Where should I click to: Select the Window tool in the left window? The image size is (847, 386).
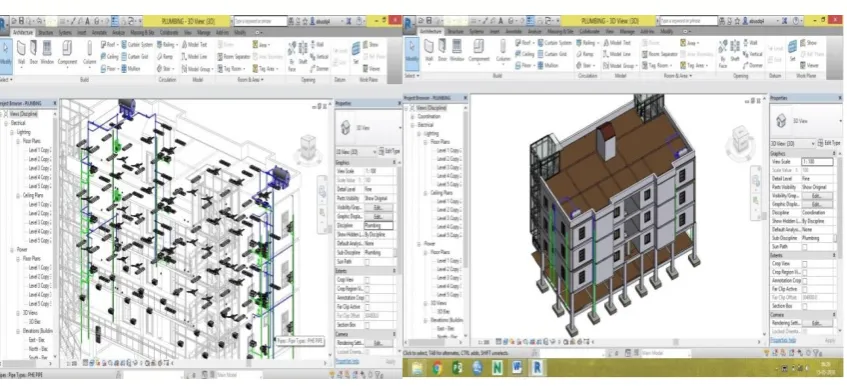point(47,52)
